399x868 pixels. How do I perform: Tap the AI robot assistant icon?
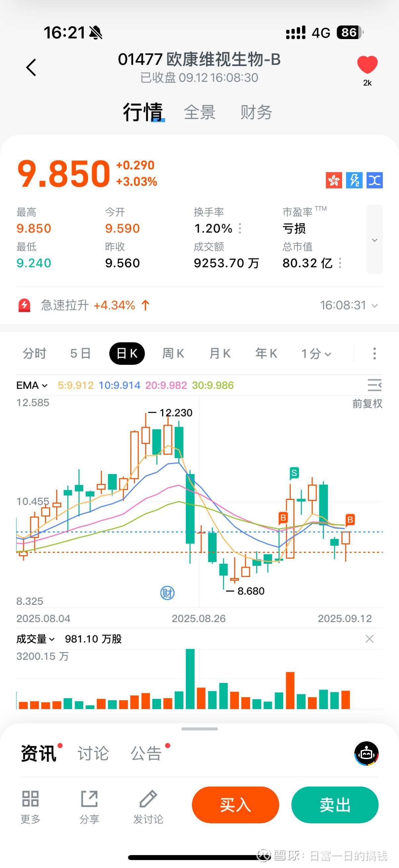pyautogui.click(x=366, y=753)
